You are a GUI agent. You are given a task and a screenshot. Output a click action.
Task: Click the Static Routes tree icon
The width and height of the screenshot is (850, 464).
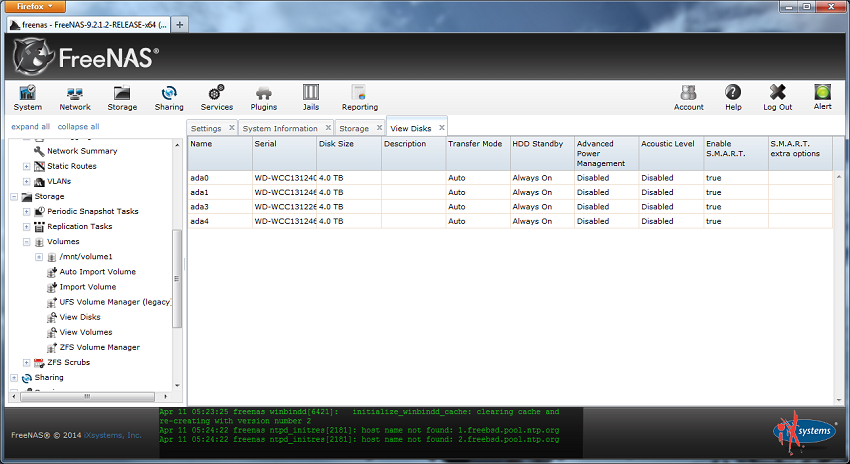[x=39, y=166]
